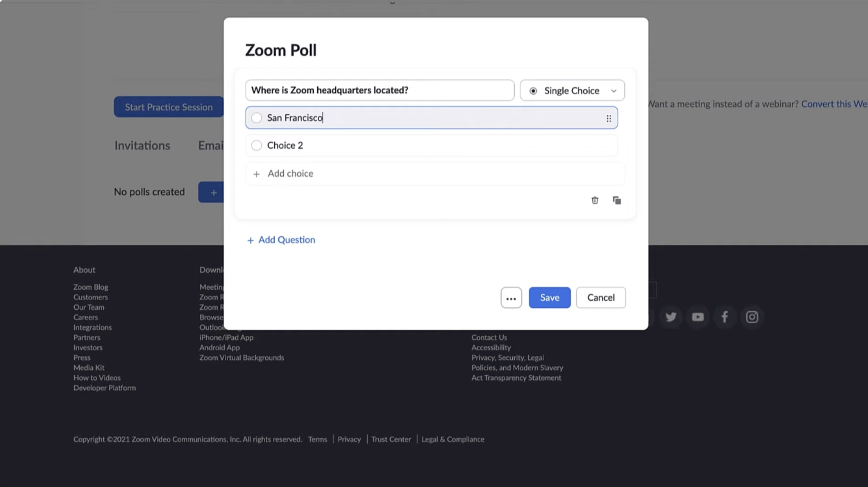Select the Single Choice radio button
The height and width of the screenshot is (487, 868).
[533, 90]
